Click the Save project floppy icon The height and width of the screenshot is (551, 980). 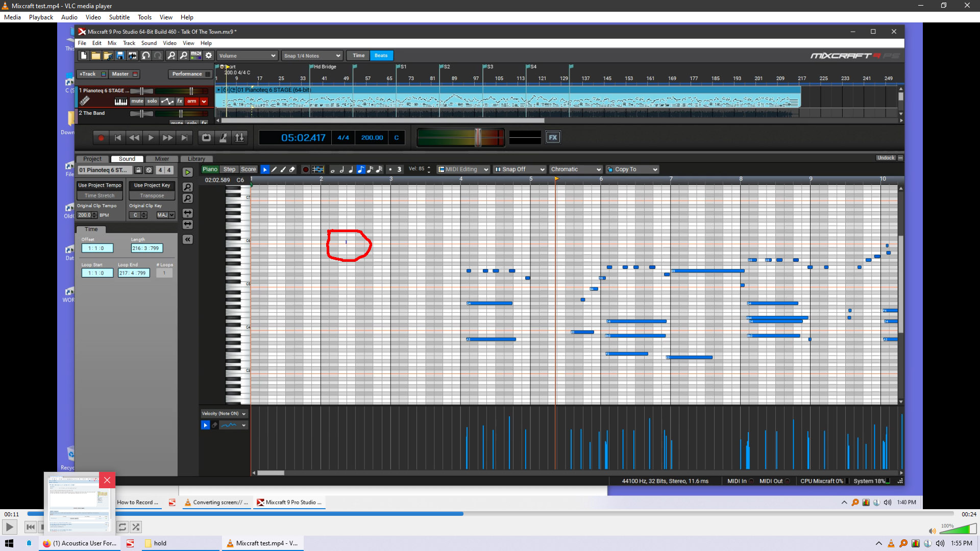point(120,56)
